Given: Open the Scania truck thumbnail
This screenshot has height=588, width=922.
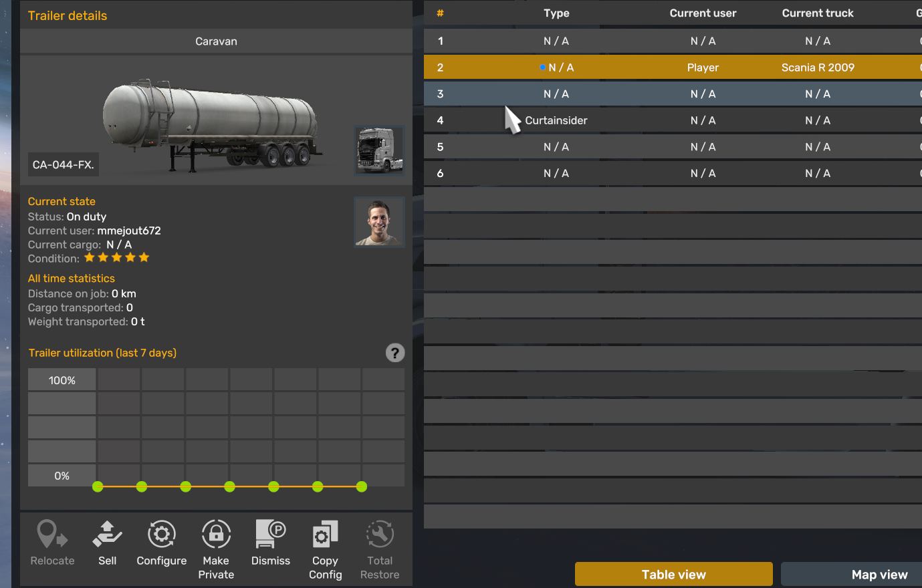Looking at the screenshot, I should [379, 150].
